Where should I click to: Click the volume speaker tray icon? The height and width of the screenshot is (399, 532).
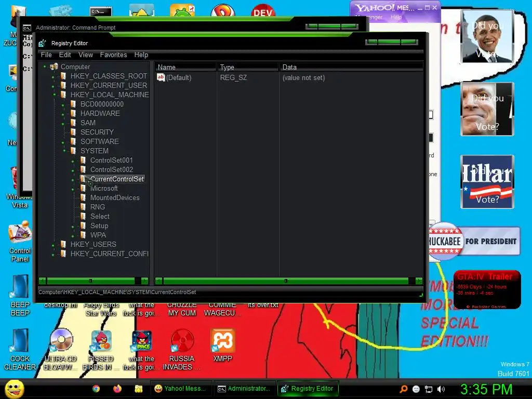tap(441, 389)
